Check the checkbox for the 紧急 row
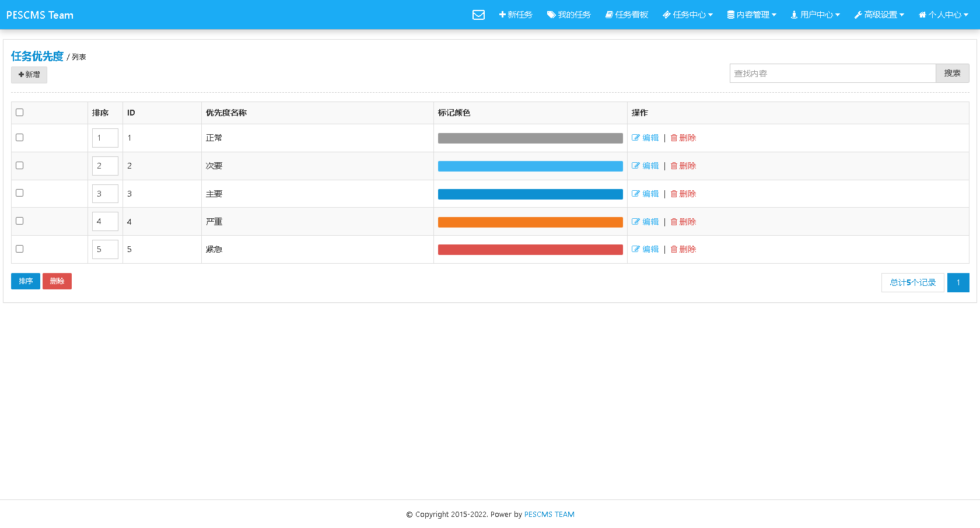This screenshot has width=980, height=528. tap(19, 249)
